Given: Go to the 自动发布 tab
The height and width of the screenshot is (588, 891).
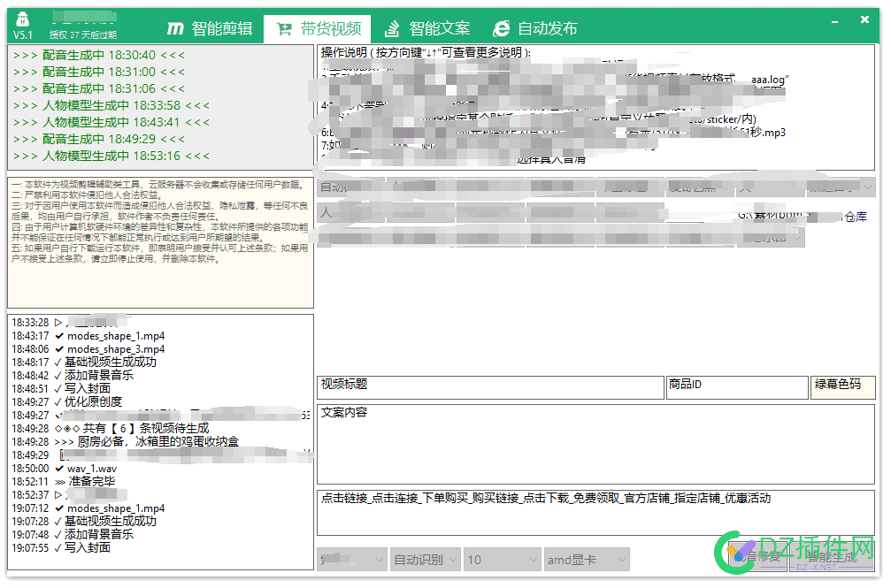Looking at the screenshot, I should tap(535, 28).
